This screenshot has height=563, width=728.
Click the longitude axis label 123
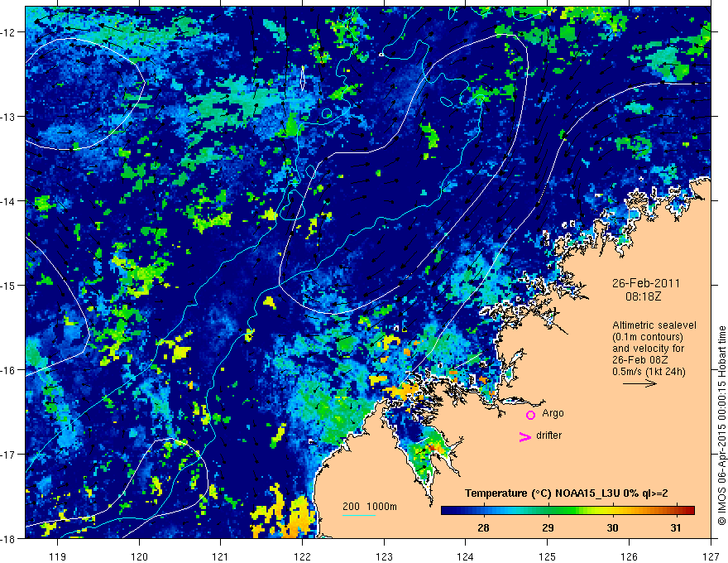[x=384, y=556]
